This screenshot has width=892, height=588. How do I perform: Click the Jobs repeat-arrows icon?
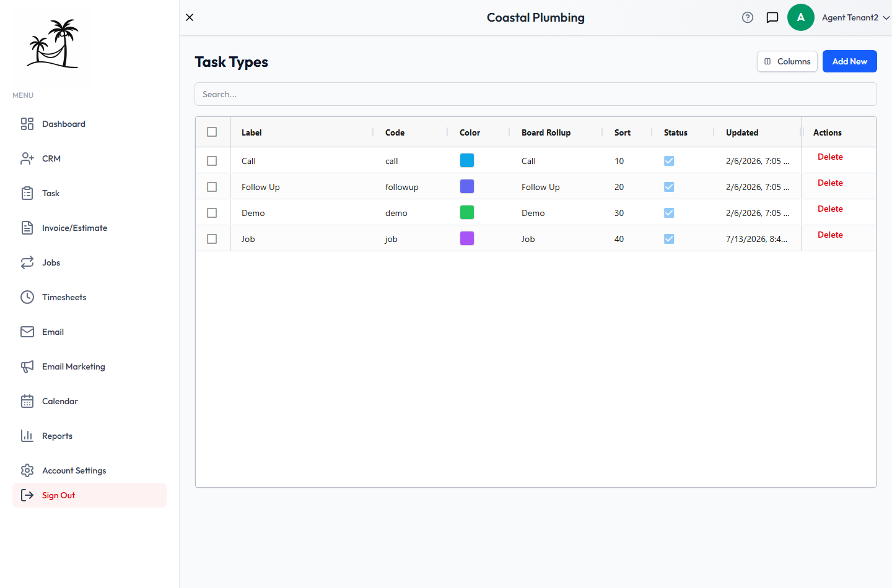click(27, 262)
